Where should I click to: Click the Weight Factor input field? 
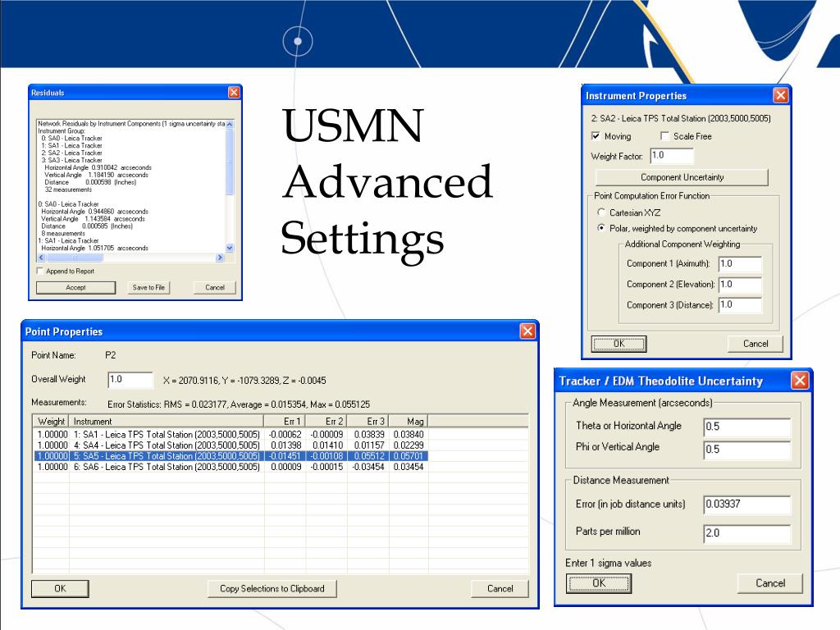tap(672, 155)
